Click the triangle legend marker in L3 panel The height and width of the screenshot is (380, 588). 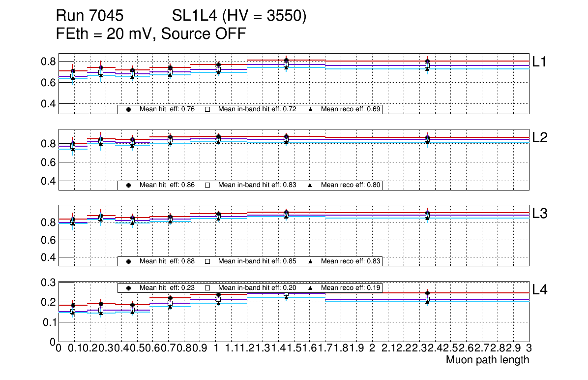coord(310,261)
